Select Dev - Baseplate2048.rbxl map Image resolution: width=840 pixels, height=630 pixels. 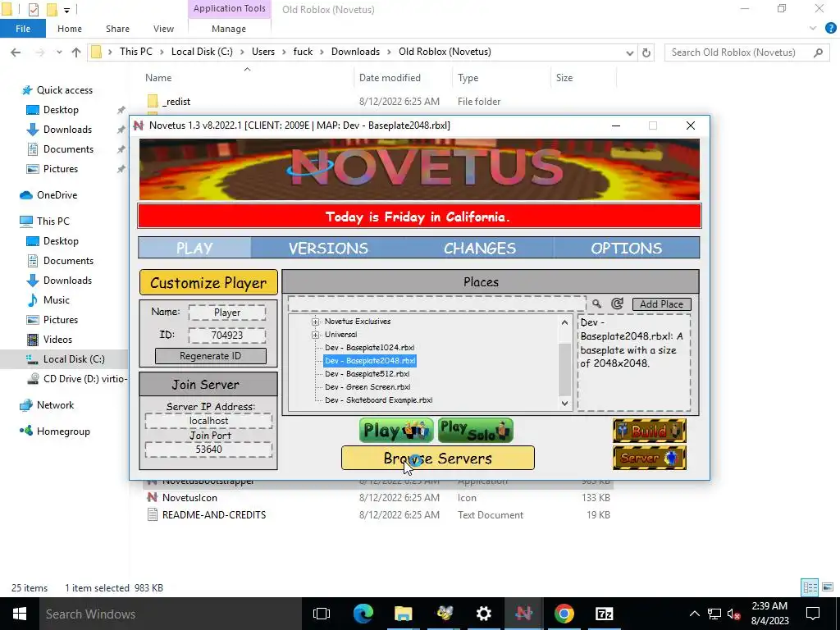click(370, 361)
